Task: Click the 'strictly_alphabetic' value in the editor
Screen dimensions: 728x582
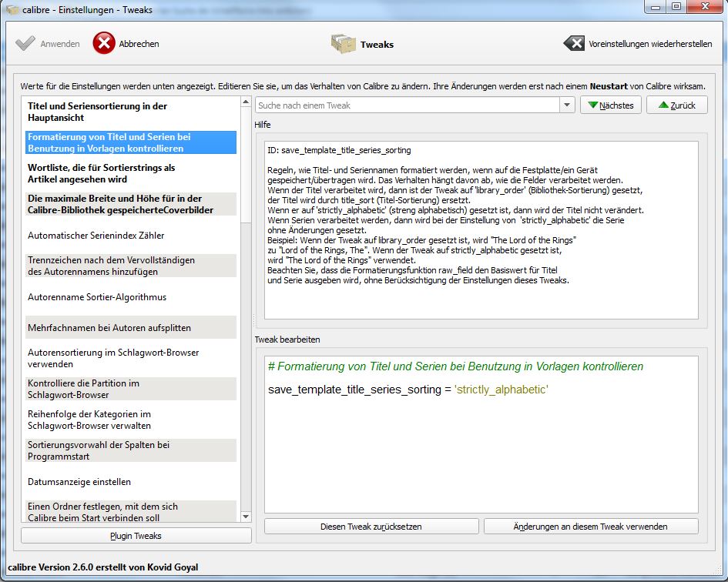Action: [502, 390]
